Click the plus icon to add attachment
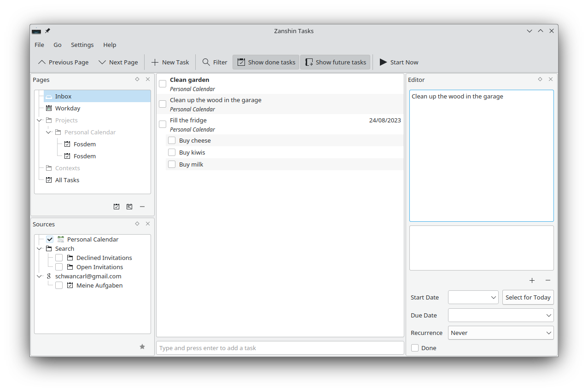 pyautogui.click(x=532, y=280)
